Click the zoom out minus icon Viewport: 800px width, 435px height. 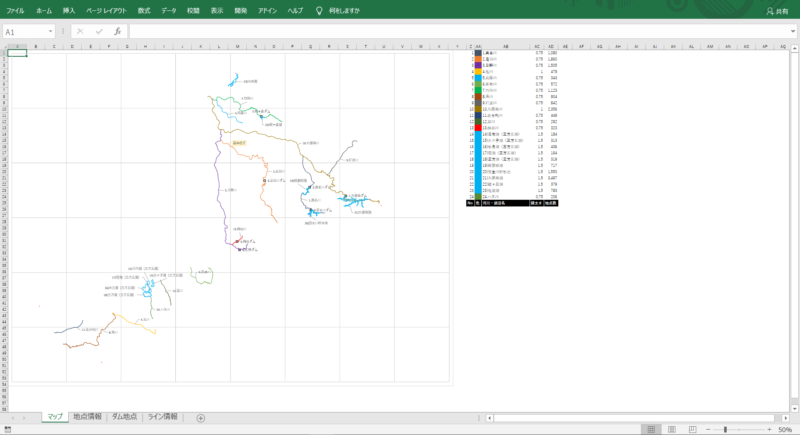(x=708, y=429)
